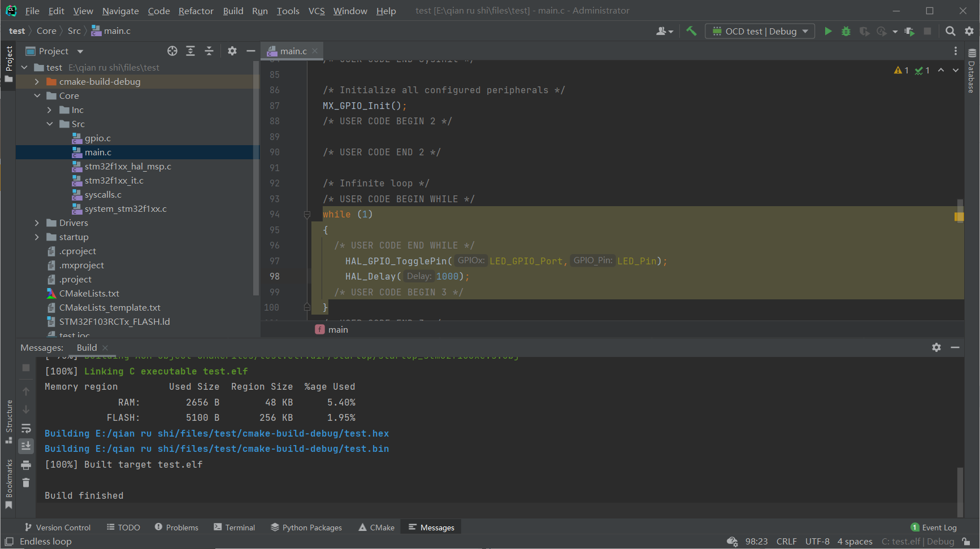Open the Event Log
Viewport: 980px width, 549px height.
pyautogui.click(x=934, y=527)
